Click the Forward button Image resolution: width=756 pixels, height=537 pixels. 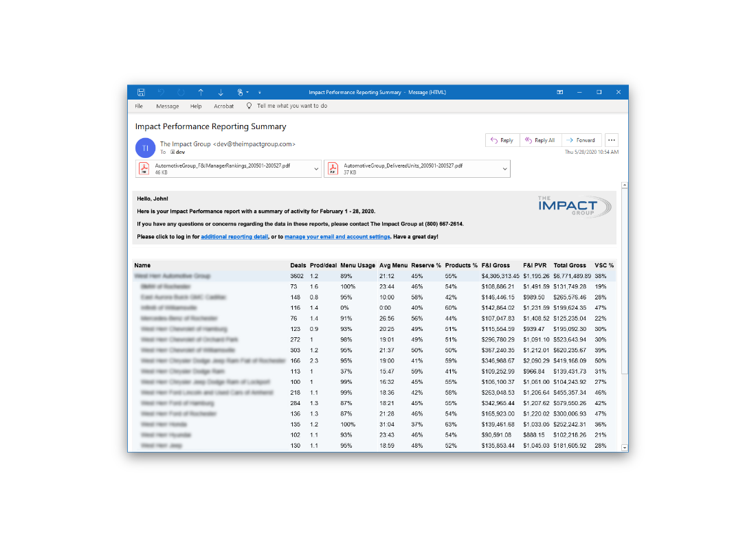pyautogui.click(x=581, y=140)
